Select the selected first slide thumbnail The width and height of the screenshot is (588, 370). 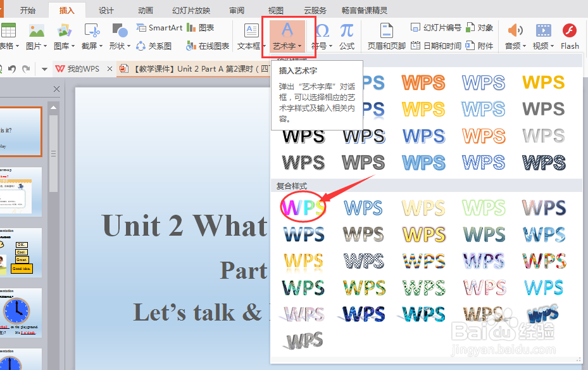[21, 132]
